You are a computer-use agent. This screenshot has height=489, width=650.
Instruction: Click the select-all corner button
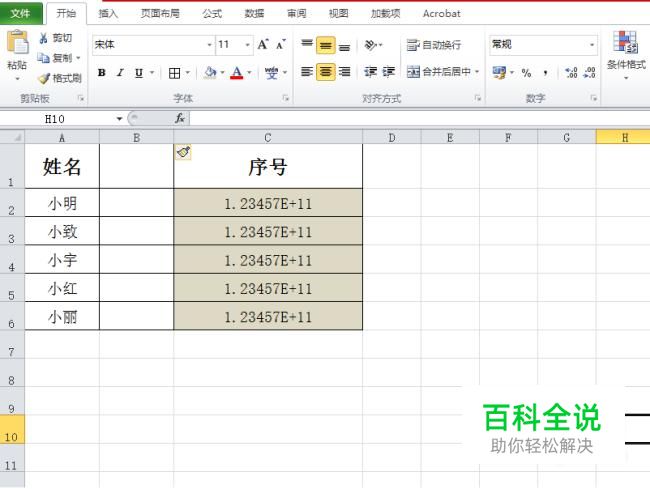point(12,137)
